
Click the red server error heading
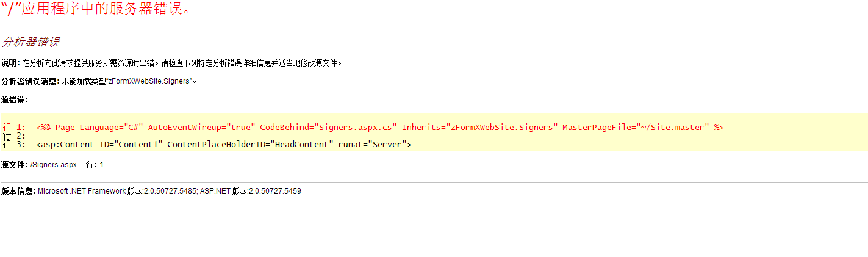pos(99,9)
